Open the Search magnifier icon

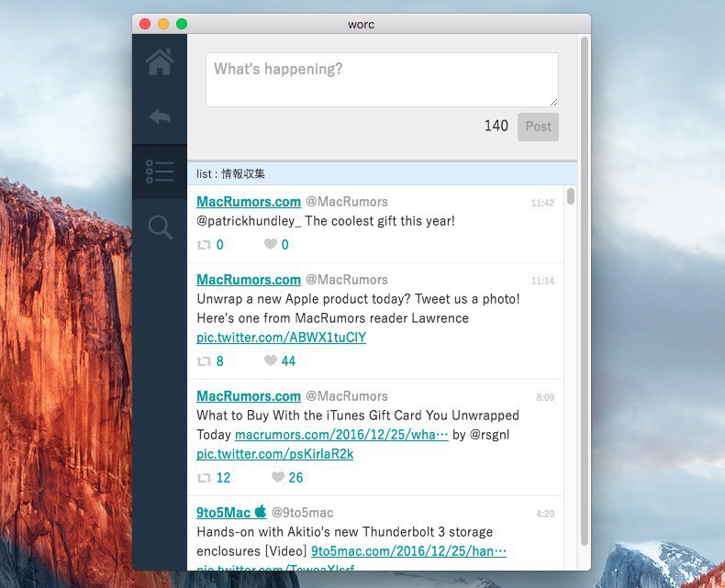coord(160,227)
